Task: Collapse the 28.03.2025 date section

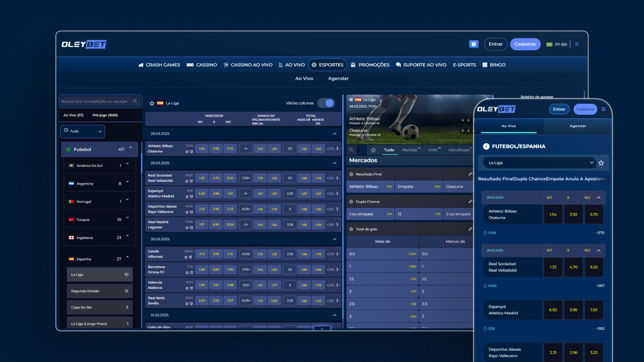Action: 334,133
